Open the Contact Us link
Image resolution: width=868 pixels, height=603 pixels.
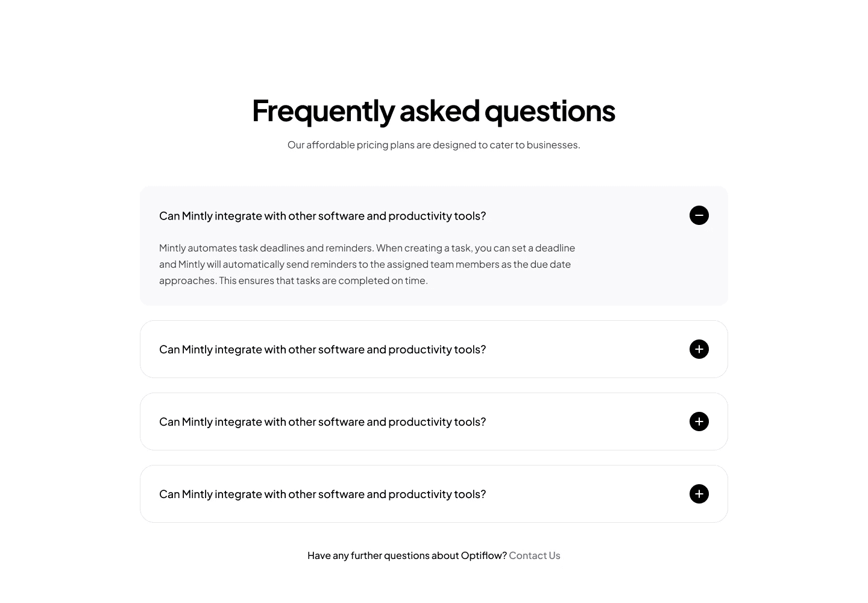tap(535, 555)
